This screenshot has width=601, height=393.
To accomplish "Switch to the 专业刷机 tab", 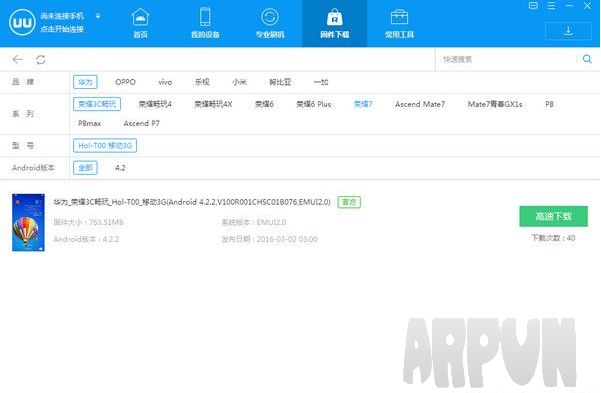I will tap(270, 23).
